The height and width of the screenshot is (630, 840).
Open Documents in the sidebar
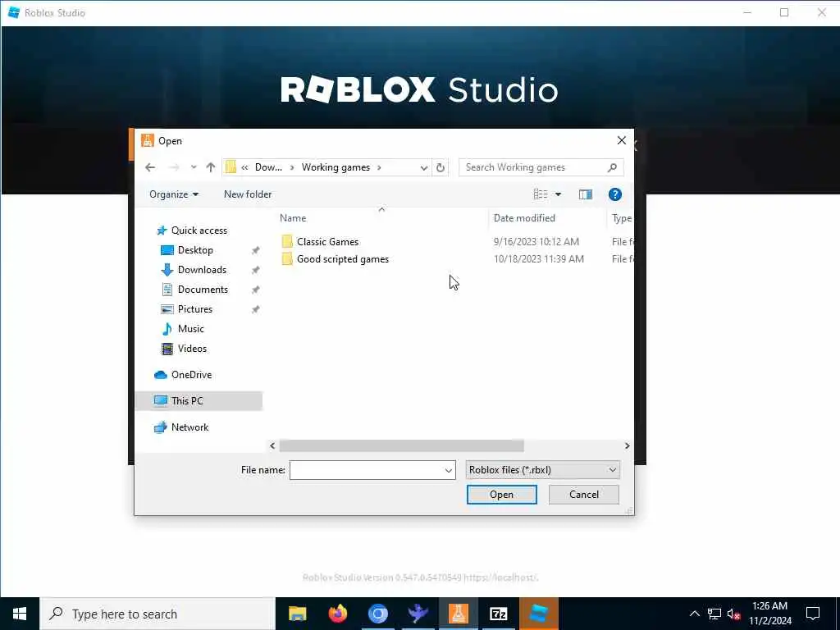203,290
